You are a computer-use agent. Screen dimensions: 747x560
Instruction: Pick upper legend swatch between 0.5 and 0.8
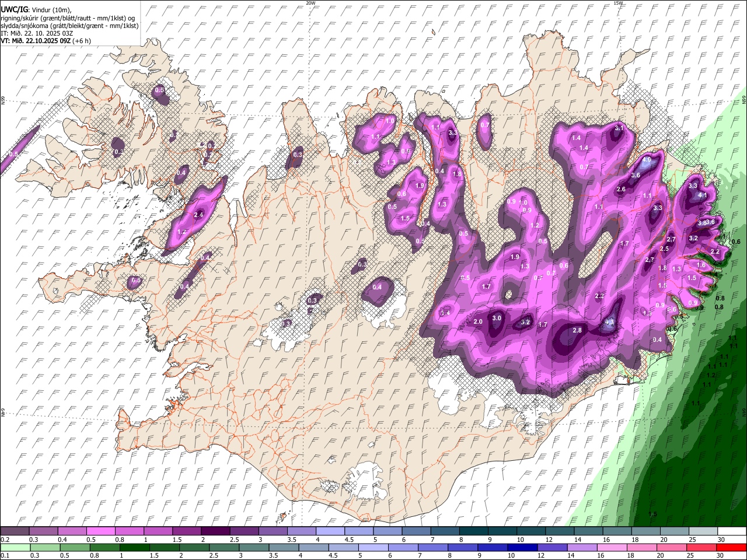click(x=100, y=531)
